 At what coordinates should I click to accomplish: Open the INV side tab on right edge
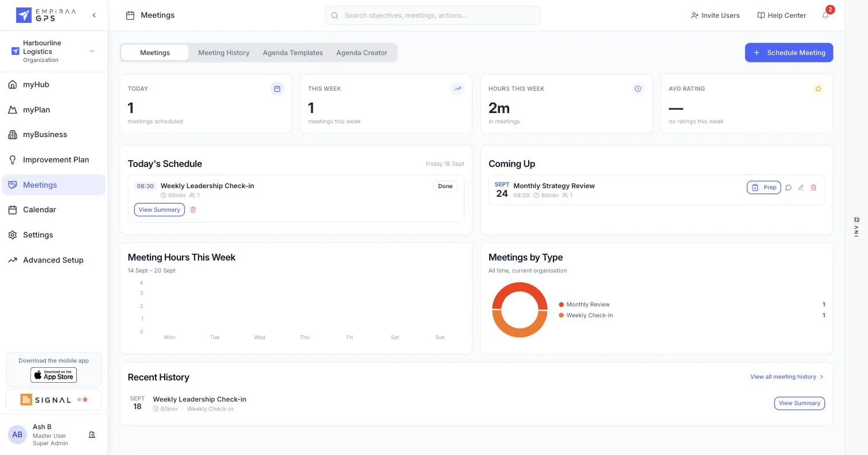857,227
